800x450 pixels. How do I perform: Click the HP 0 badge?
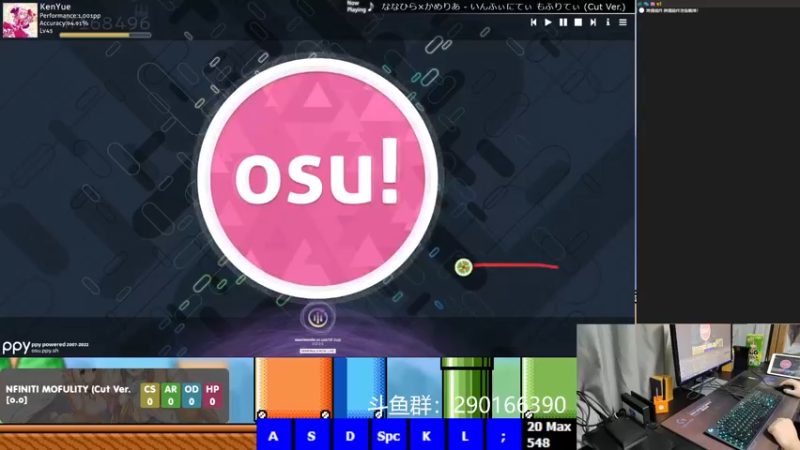(212, 395)
